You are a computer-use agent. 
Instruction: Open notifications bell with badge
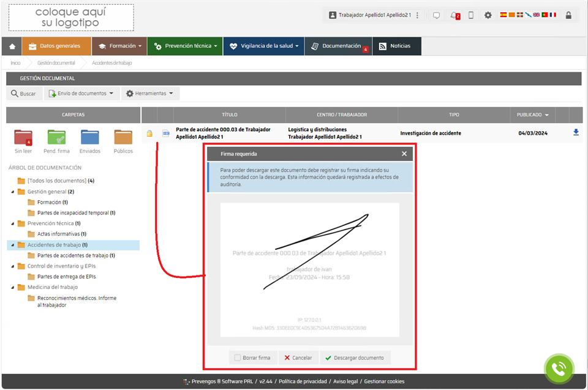coord(454,15)
